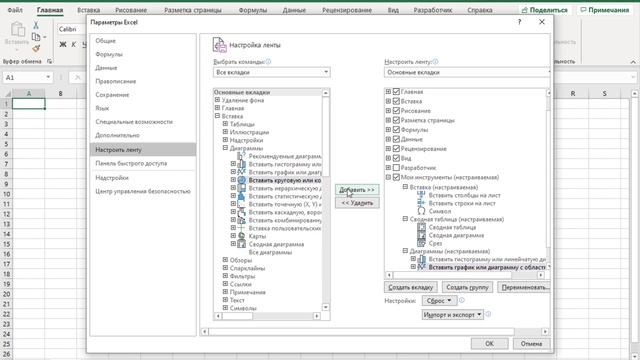Click the 'Создать вкладку' button
Image resolution: width=640 pixels, height=360 pixels.
(x=410, y=287)
